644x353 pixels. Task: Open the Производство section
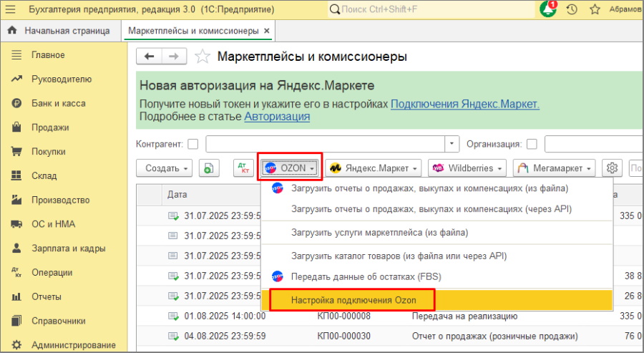(60, 200)
